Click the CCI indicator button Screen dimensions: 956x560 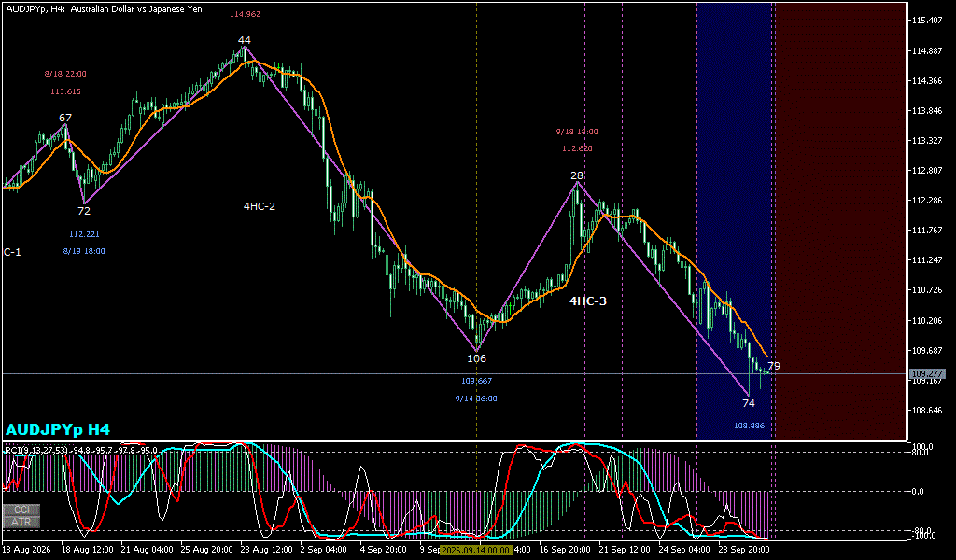21,510
